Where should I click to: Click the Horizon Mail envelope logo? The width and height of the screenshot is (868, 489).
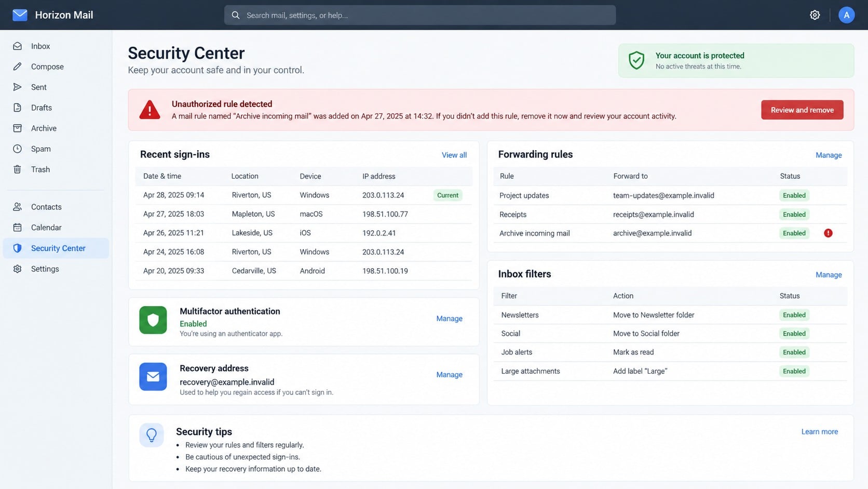[20, 15]
